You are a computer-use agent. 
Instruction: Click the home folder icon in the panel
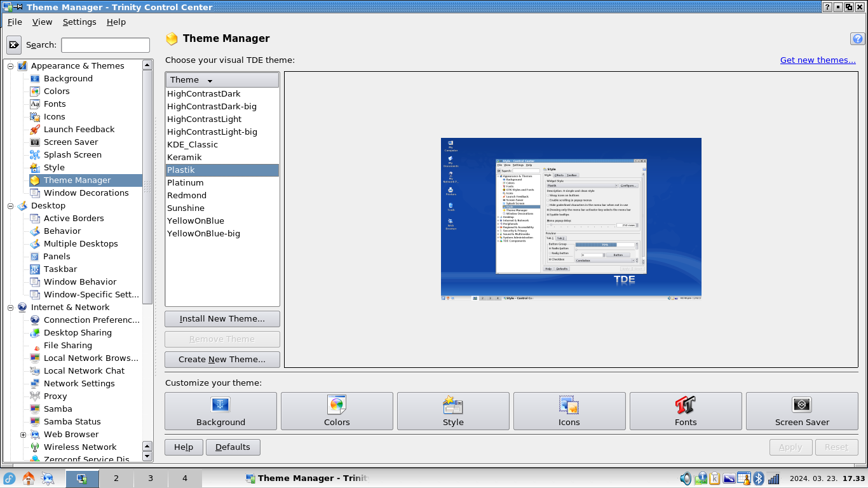29,478
